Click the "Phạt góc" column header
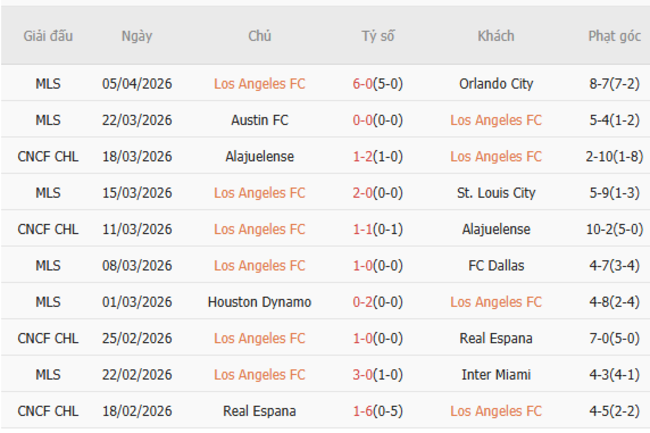 [x=613, y=36]
